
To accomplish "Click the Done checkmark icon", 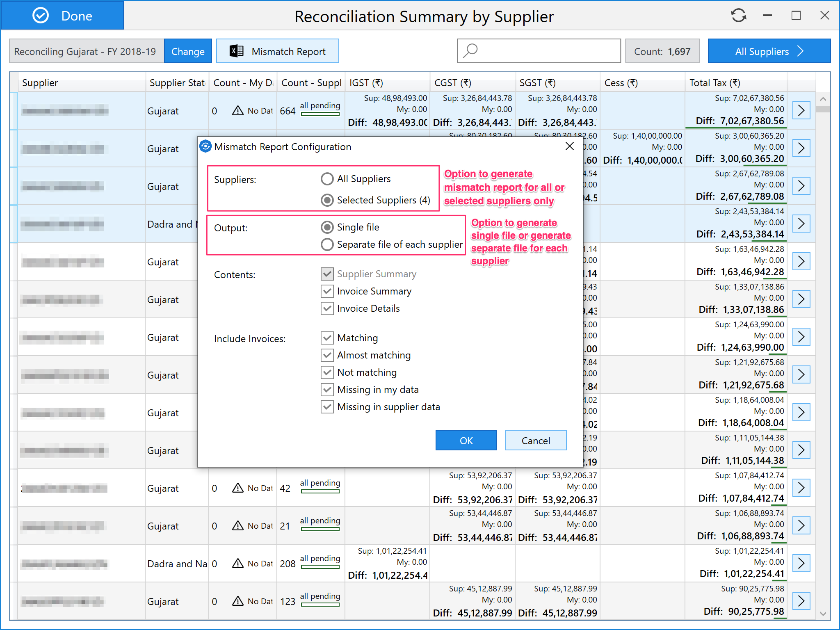I will [x=41, y=16].
